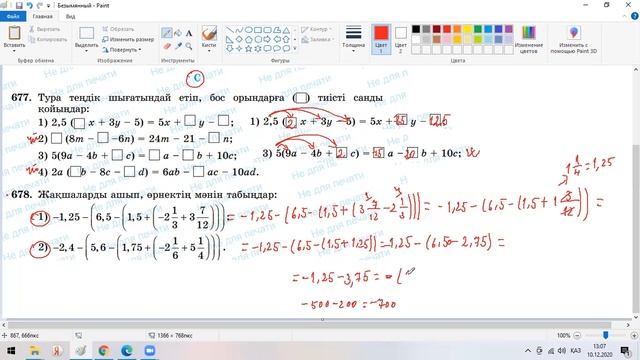Open Edit with Paint 3D
This screenshot has height=360, width=640.
click(x=573, y=40)
